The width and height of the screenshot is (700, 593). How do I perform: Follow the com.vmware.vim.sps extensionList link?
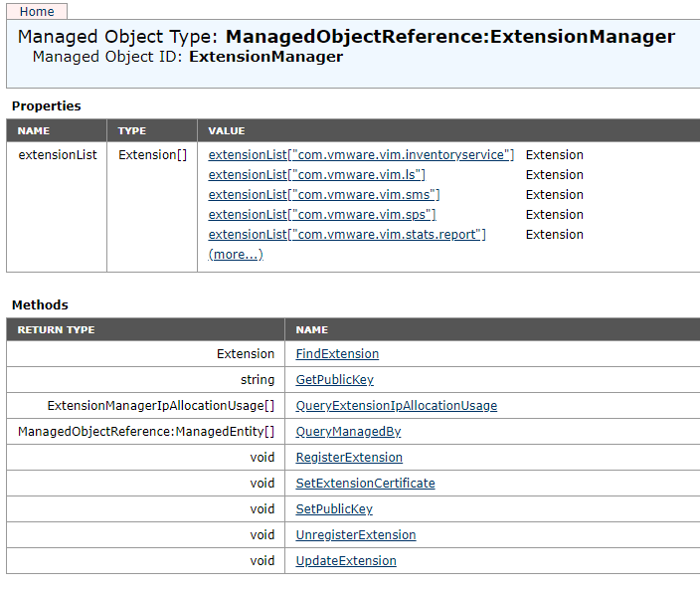[322, 215]
